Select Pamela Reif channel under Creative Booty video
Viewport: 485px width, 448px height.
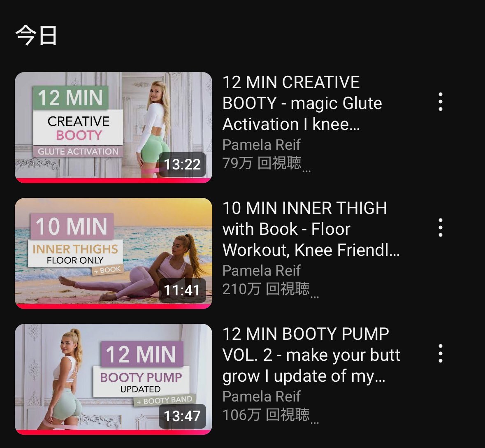click(x=261, y=144)
